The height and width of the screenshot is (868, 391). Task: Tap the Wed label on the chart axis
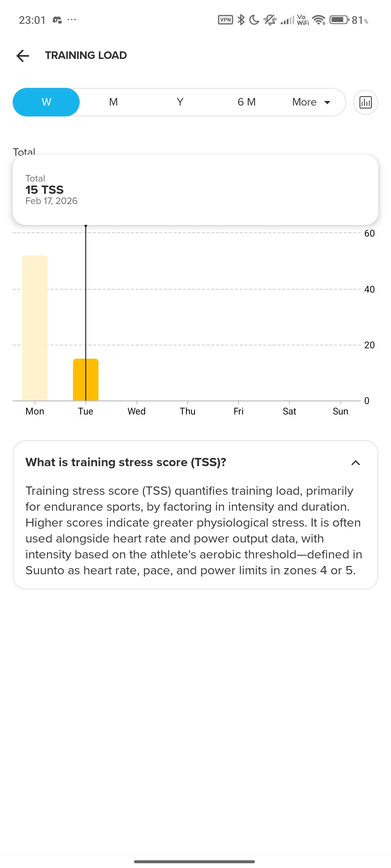point(136,411)
